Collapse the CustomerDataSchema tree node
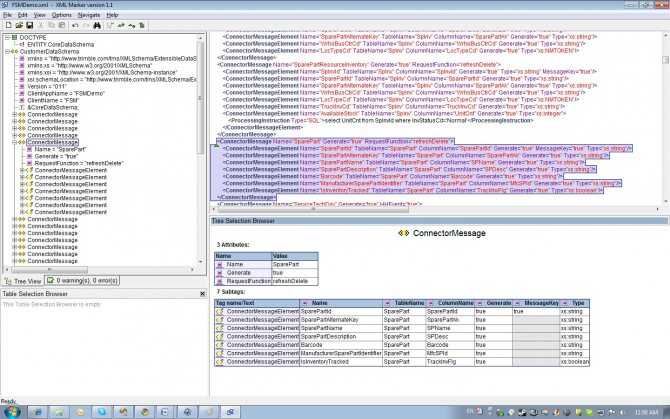Viewport: 670px width, 419px height. 7,51
